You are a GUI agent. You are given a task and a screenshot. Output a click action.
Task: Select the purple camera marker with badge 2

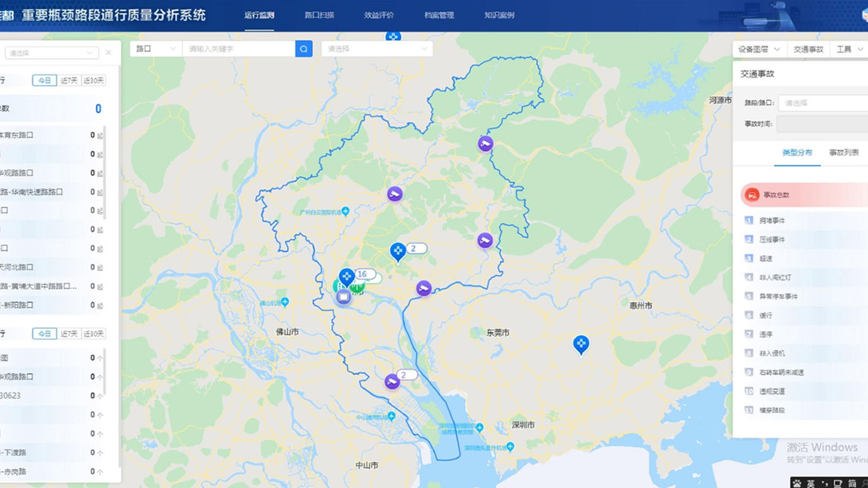pos(392,381)
